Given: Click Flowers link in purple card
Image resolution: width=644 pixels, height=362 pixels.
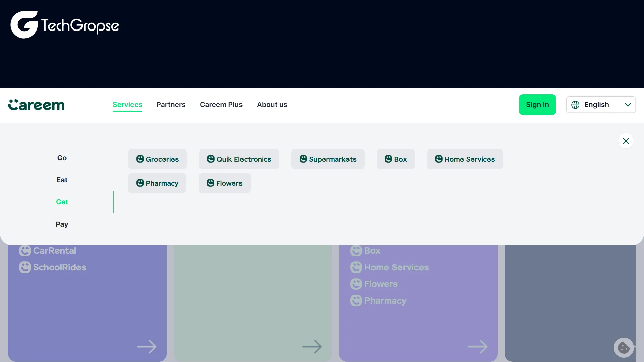Looking at the screenshot, I should tap(381, 284).
